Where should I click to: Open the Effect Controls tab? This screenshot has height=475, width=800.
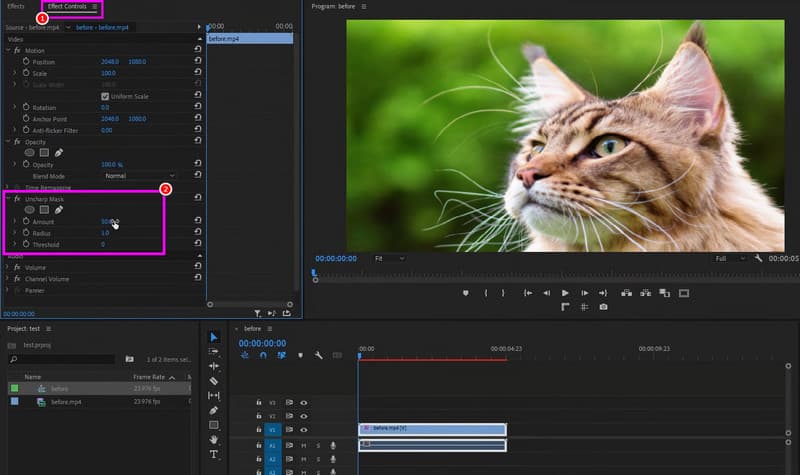point(67,6)
